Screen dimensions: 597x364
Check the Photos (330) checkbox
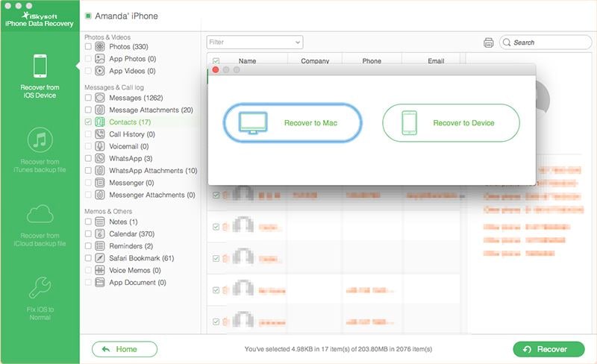point(88,46)
